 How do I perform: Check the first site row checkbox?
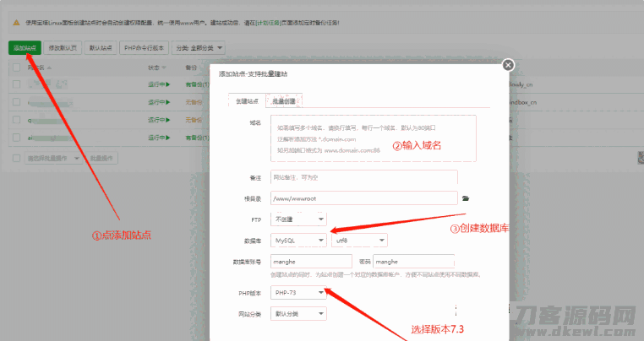[16, 84]
